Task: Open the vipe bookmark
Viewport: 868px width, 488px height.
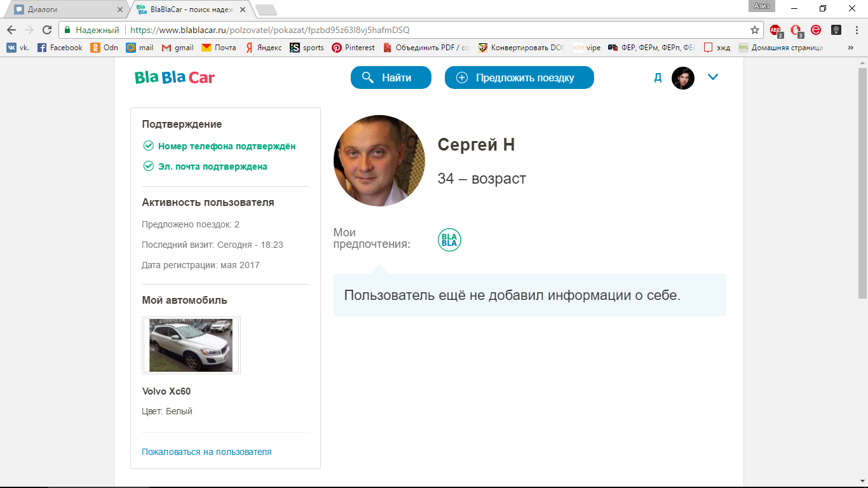Action: point(587,48)
